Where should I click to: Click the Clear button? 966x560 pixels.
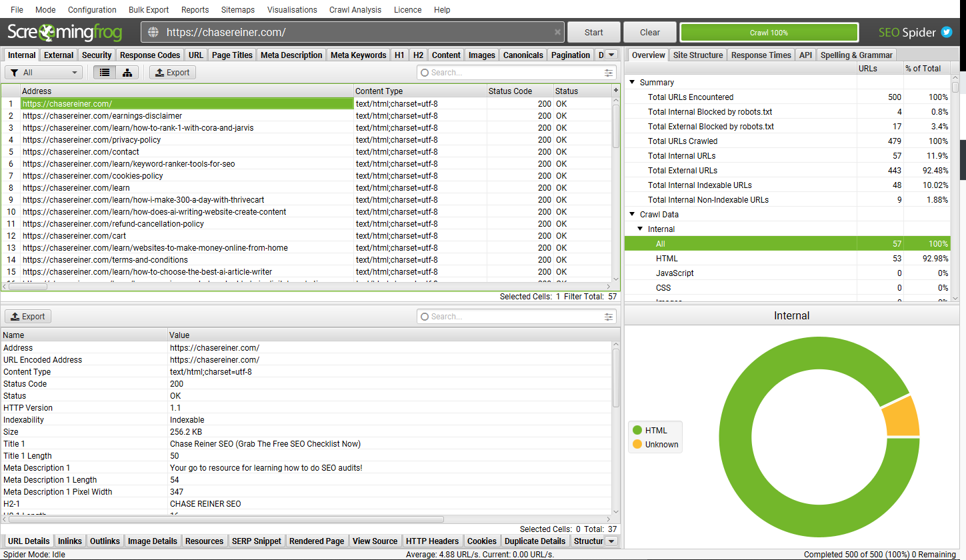tap(650, 32)
